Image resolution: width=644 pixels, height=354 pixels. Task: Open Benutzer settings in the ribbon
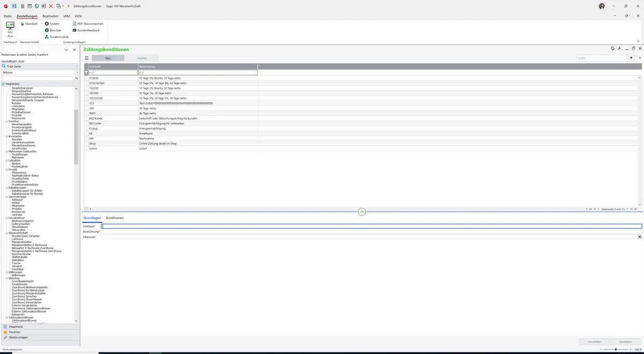[53, 30]
